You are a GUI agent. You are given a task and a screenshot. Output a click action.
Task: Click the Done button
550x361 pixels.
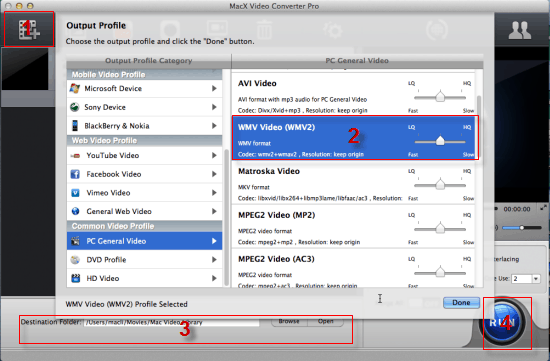461,303
